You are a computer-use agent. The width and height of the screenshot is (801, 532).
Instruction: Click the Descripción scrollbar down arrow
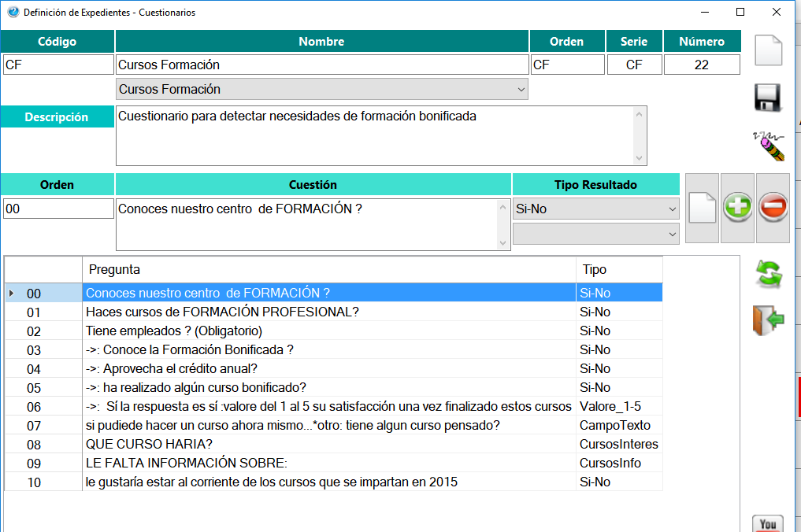click(639, 158)
